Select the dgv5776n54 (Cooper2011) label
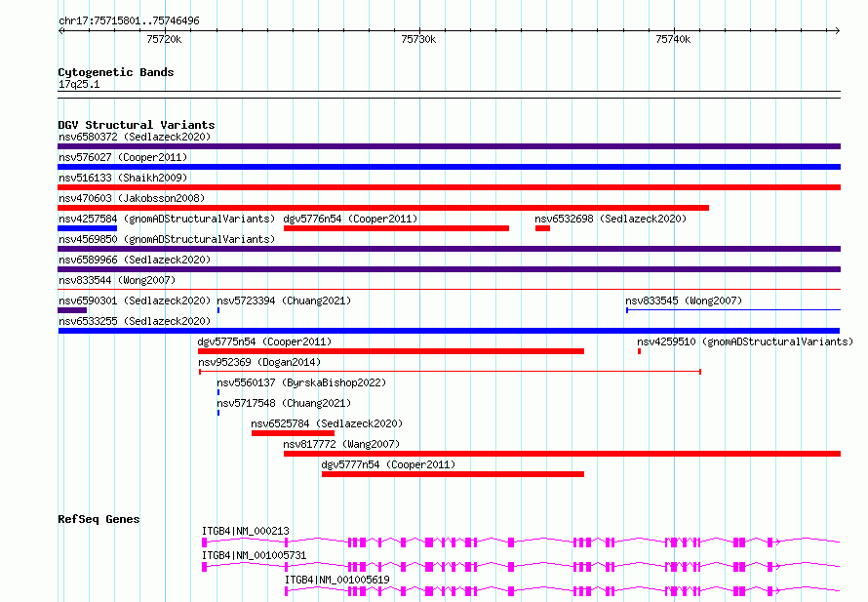The width and height of the screenshot is (868, 602). tap(350, 219)
